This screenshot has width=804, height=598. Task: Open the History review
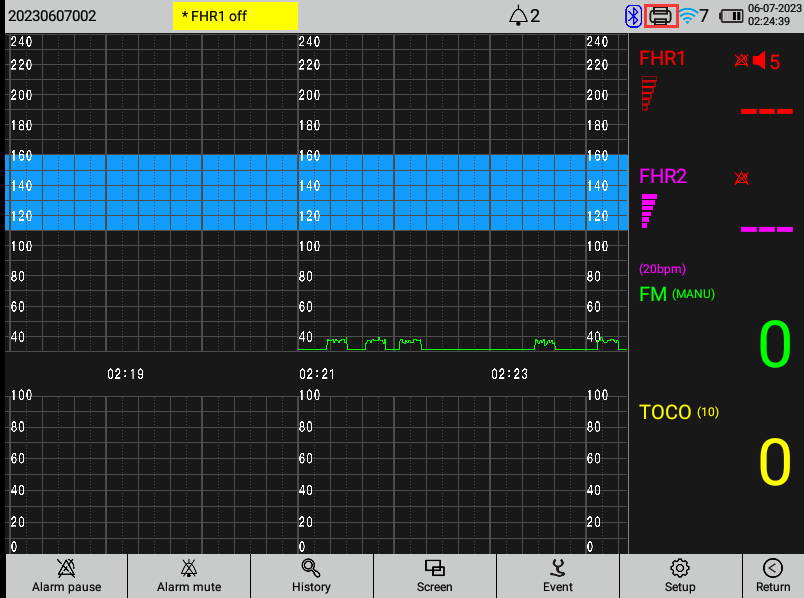[312, 576]
